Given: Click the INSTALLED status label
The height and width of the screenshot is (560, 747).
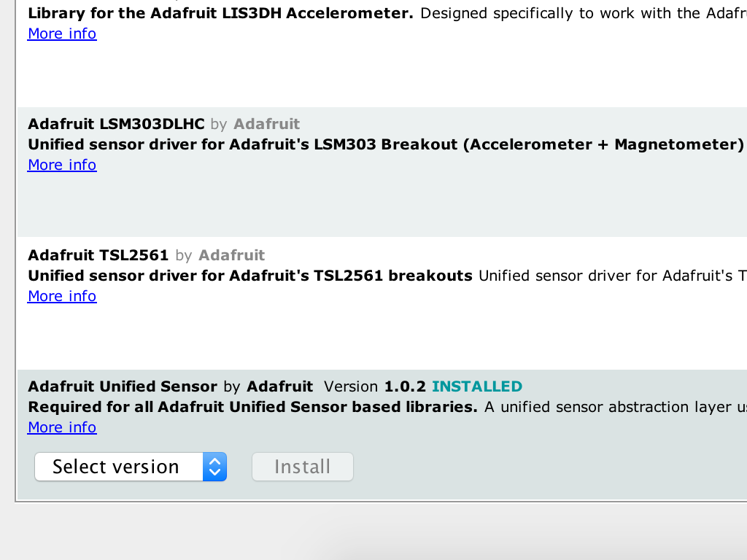Looking at the screenshot, I should tap(477, 386).
